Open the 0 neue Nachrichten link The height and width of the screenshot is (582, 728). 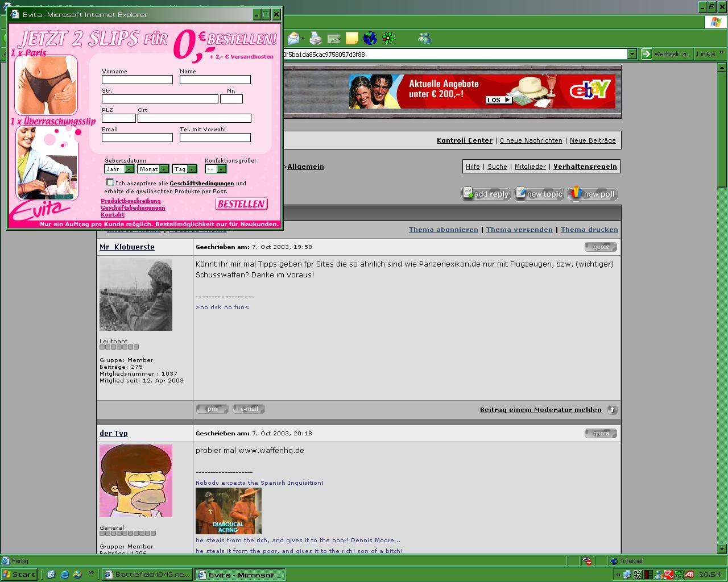tap(531, 140)
